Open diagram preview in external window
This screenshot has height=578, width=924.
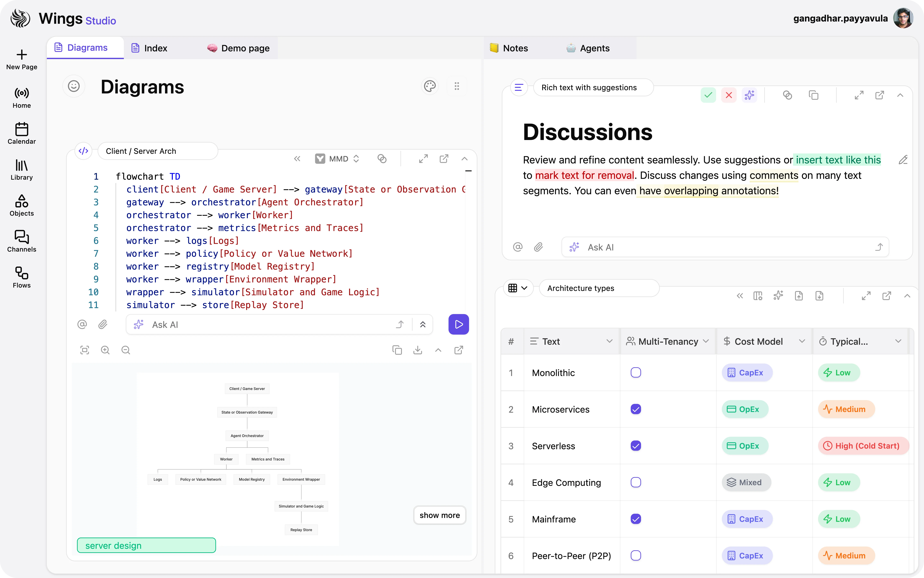tap(459, 350)
